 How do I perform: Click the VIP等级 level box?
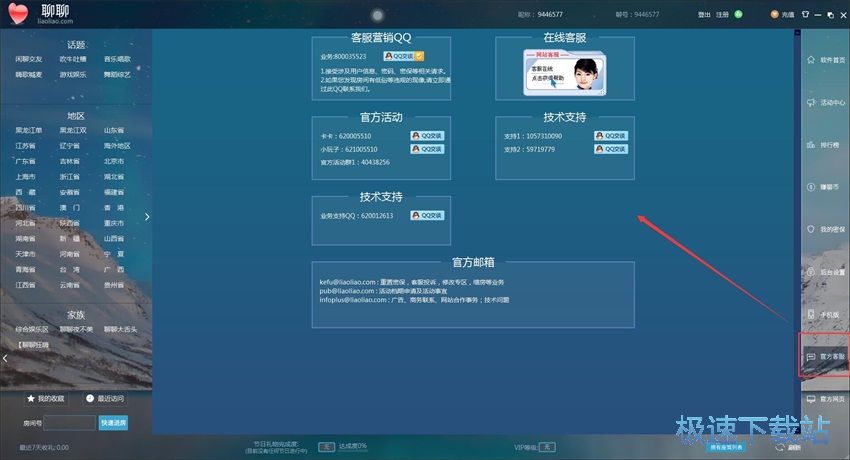tap(548, 447)
